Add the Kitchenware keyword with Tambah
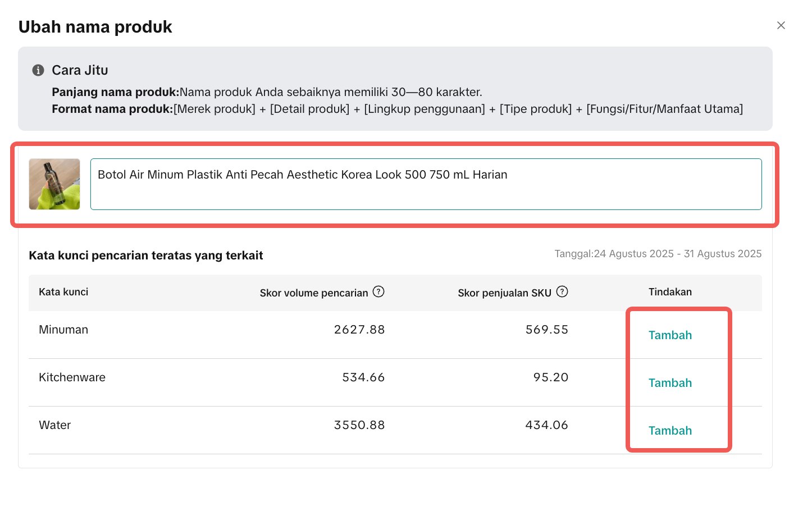 [x=670, y=383]
